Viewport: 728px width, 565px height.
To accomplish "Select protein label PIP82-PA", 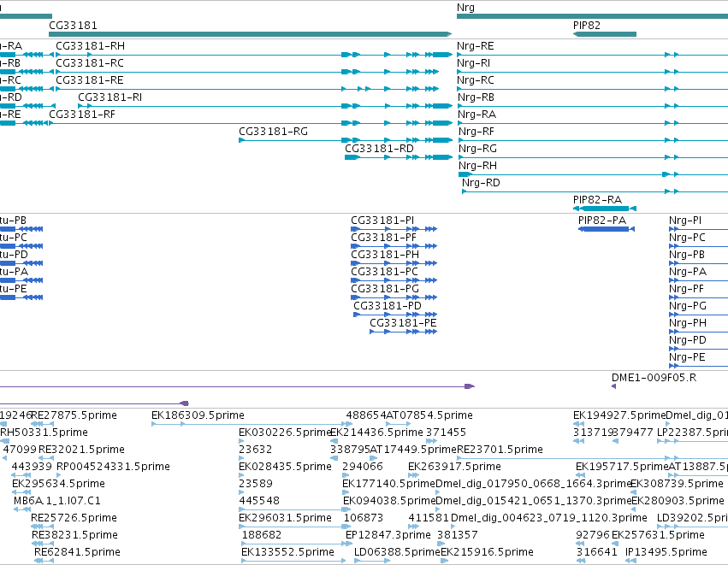I will [601, 221].
